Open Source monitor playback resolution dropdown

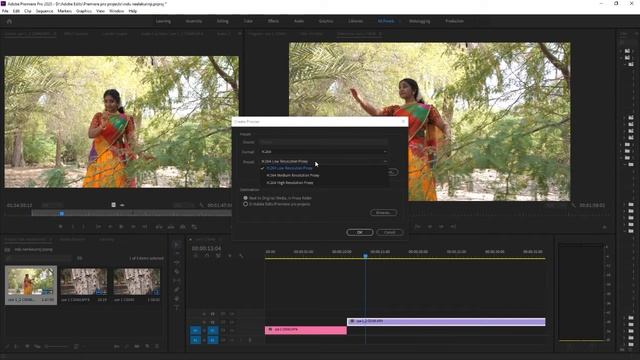tap(183, 205)
